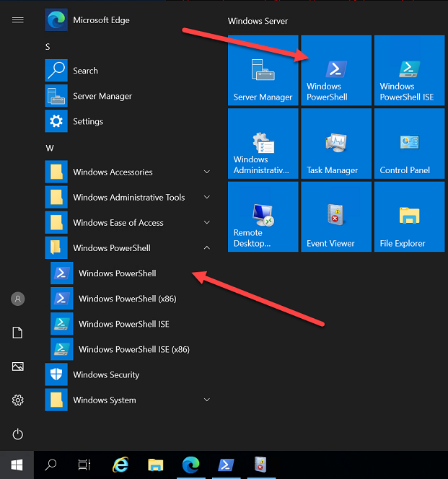
Task: Click the Settings gear icon in app list
Action: click(x=56, y=121)
